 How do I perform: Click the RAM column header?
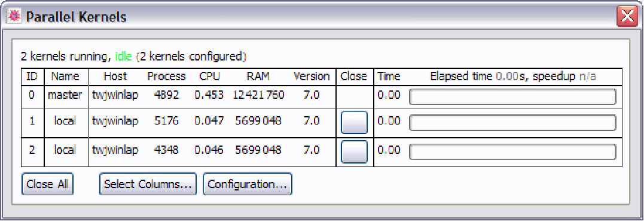[258, 76]
